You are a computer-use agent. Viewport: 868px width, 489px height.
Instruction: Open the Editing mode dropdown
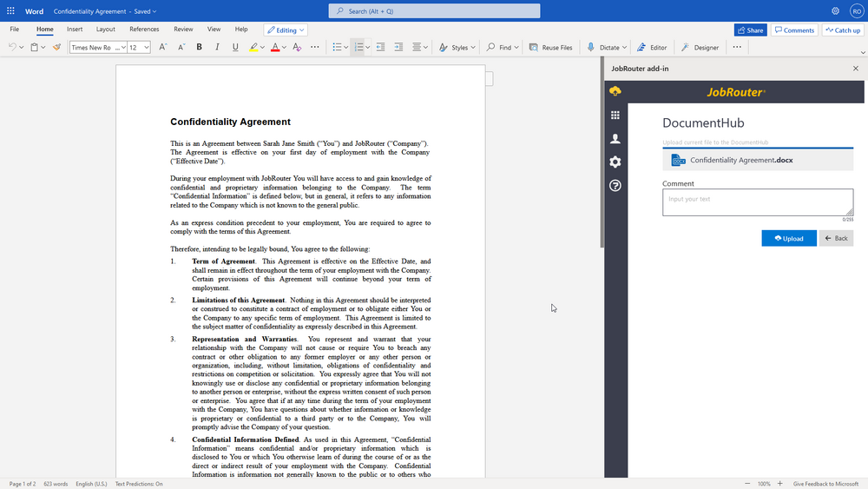(x=286, y=30)
